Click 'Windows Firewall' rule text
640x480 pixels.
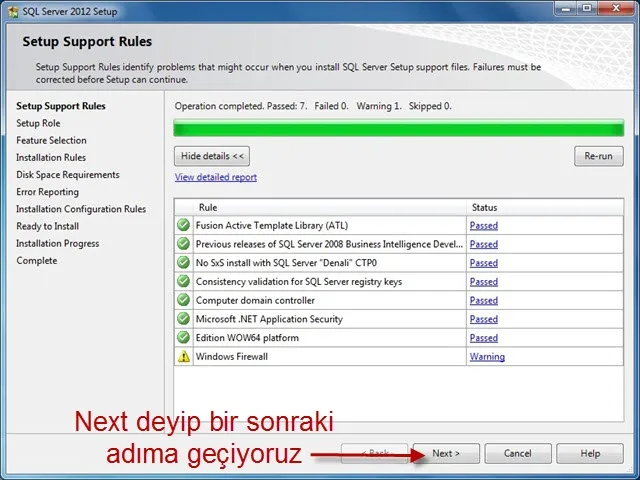[x=232, y=357]
